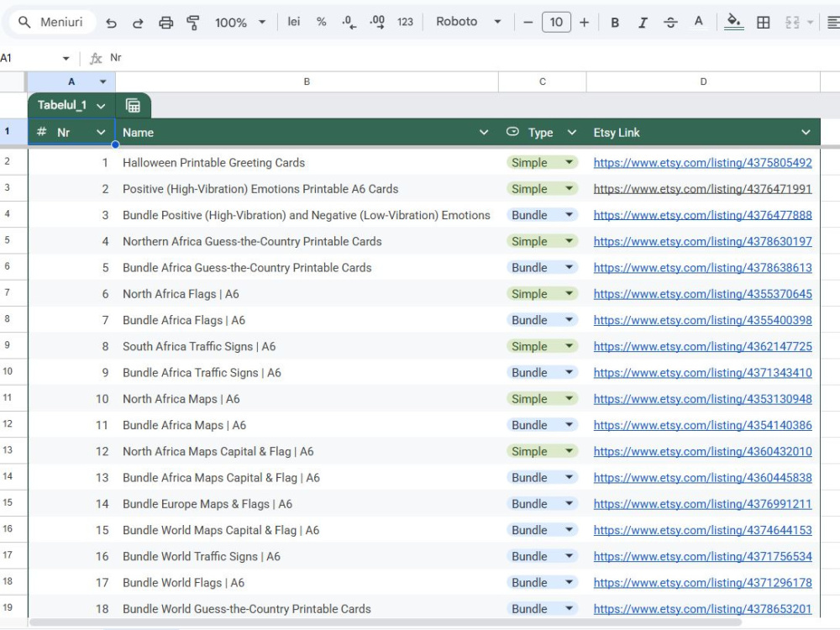The height and width of the screenshot is (630, 840).
Task: Open the Etsy Link column filter dropdown
Action: pos(806,133)
